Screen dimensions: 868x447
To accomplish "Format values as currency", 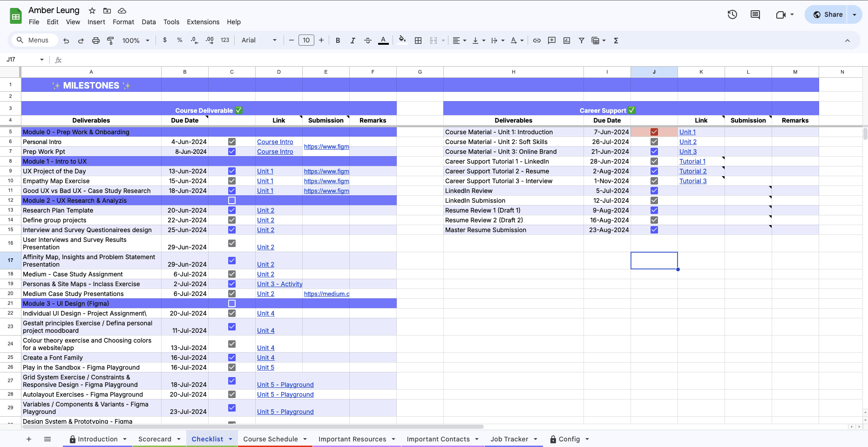I will pos(164,41).
